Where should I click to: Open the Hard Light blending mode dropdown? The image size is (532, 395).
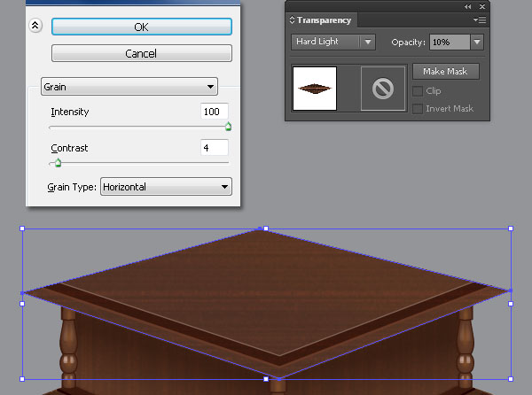click(333, 42)
